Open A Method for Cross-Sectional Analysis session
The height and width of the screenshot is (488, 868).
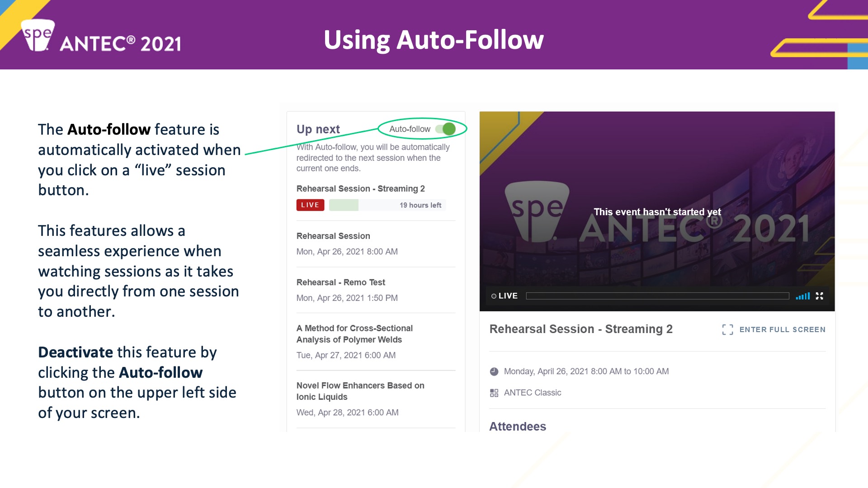[354, 334]
